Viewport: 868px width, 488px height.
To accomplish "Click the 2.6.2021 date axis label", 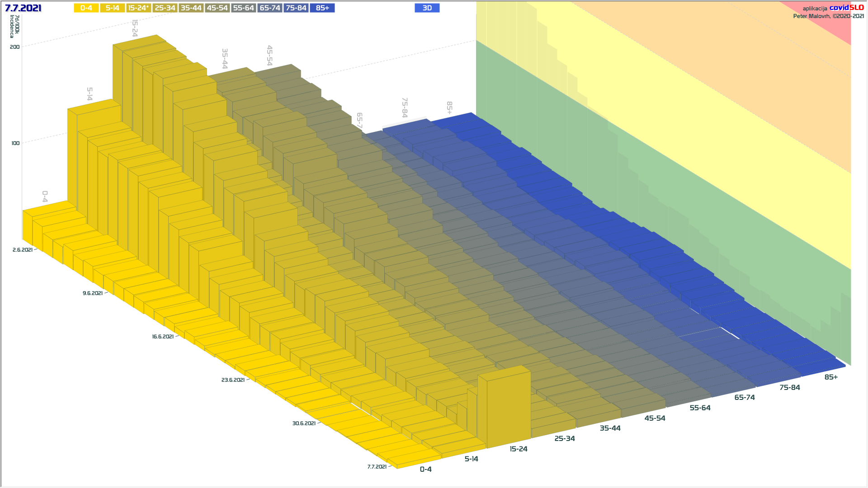I will 23,250.
